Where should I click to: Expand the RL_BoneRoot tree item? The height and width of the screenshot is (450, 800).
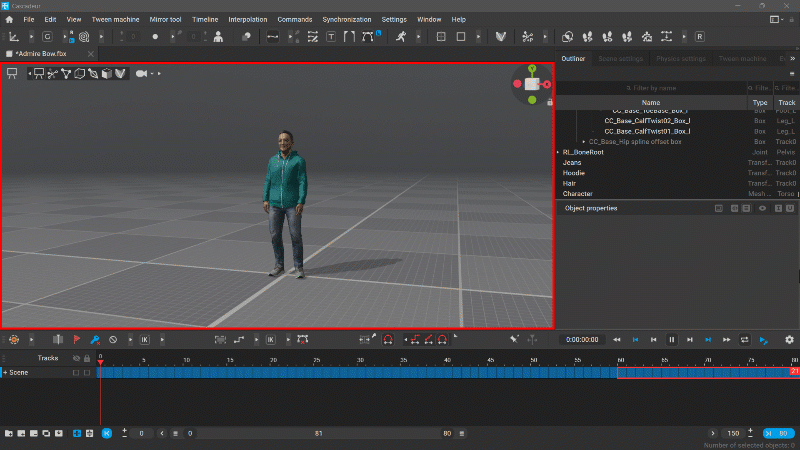558,152
